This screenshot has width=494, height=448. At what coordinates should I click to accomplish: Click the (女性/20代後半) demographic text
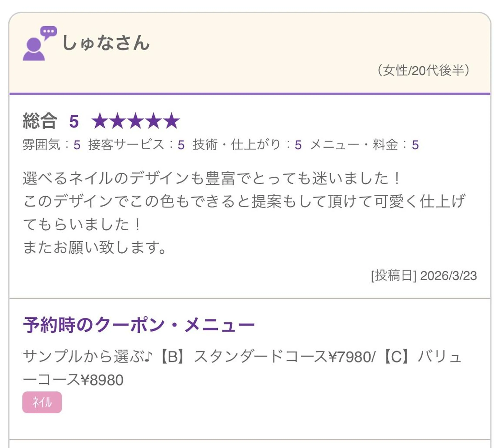pyautogui.click(x=423, y=71)
